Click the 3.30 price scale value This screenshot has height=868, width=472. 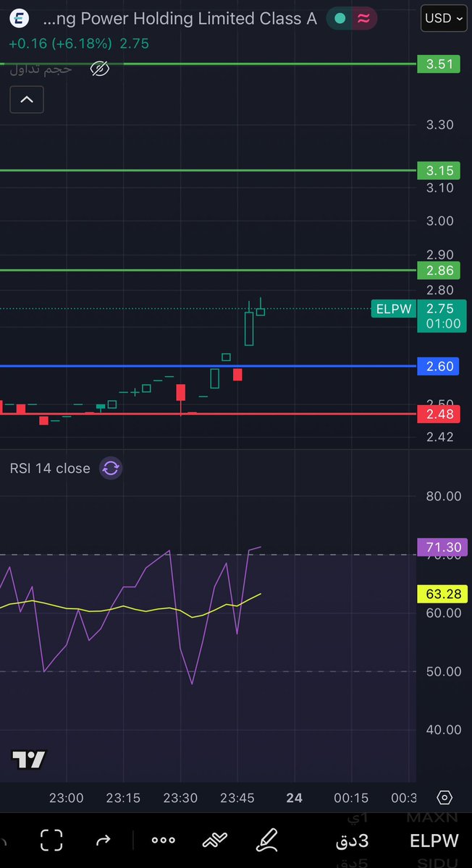tap(440, 124)
